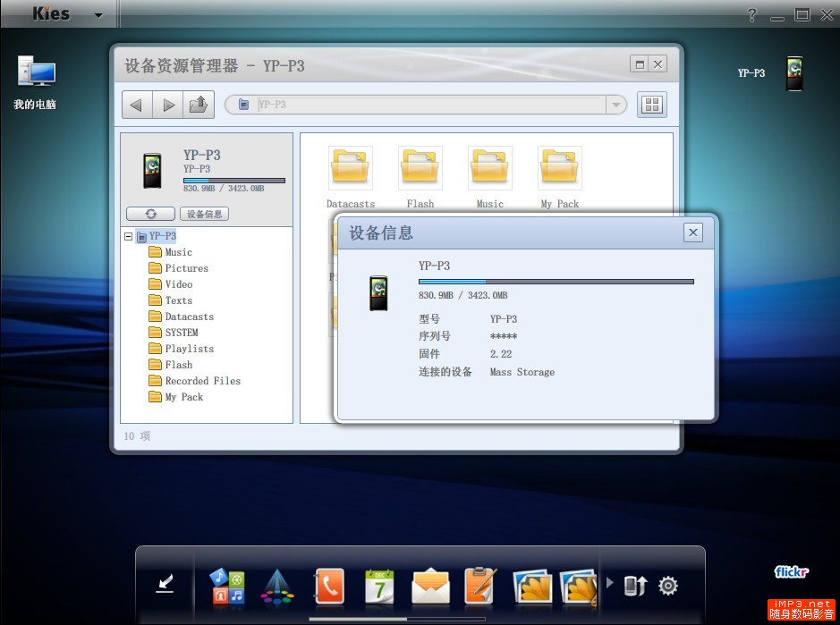840x625 pixels.
Task: Open the Calendar app in the dock
Action: [380, 585]
